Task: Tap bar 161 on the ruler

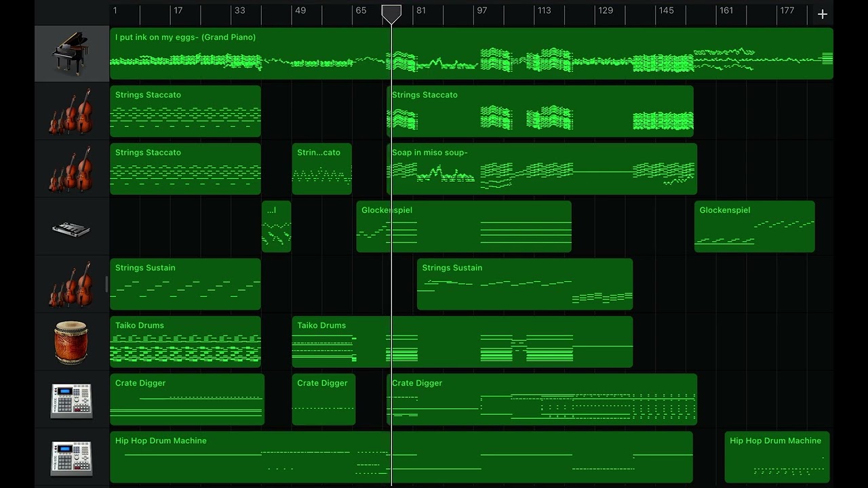Action: coord(726,11)
